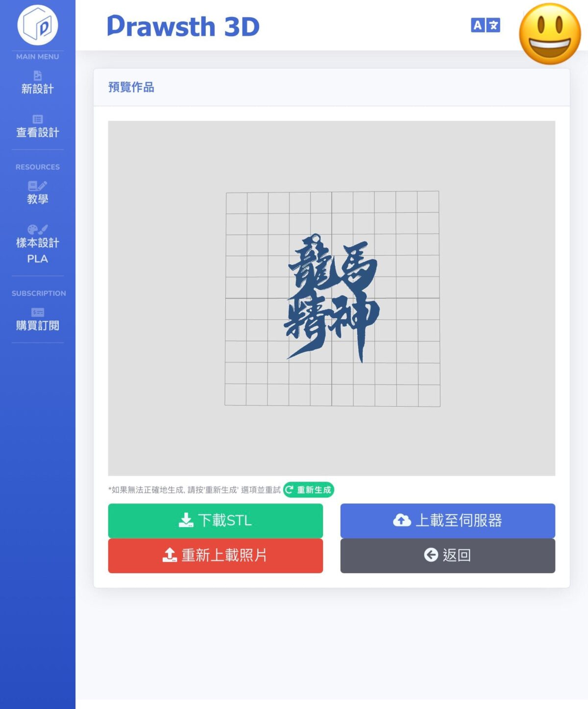The width and height of the screenshot is (588, 709).
Task: Click the Drawsth 3D title text
Action: (x=183, y=26)
